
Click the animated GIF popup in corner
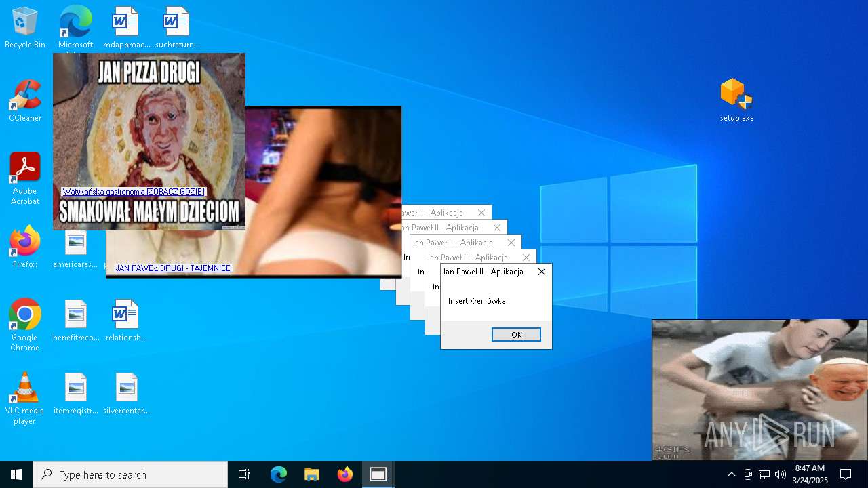(759, 390)
